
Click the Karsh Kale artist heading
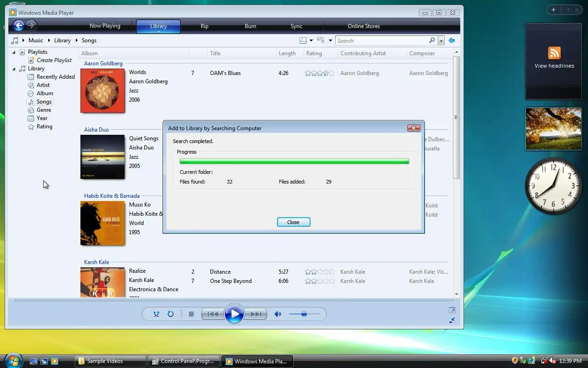pyautogui.click(x=96, y=262)
